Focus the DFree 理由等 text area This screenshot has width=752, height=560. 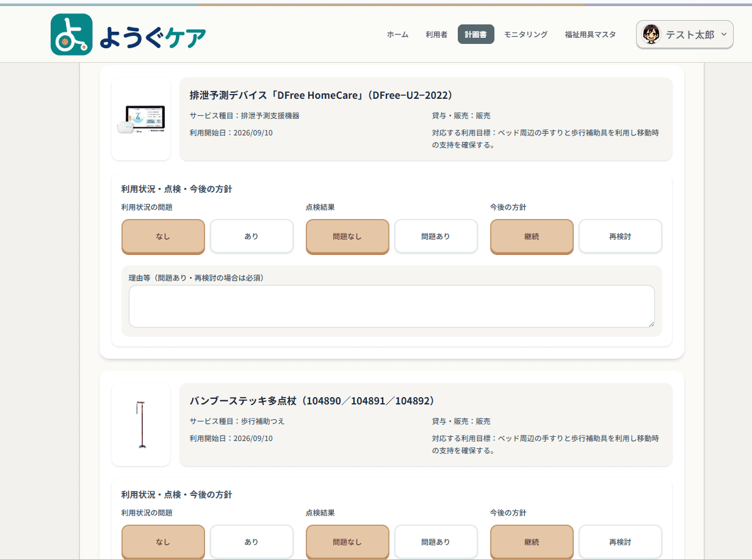point(392,306)
